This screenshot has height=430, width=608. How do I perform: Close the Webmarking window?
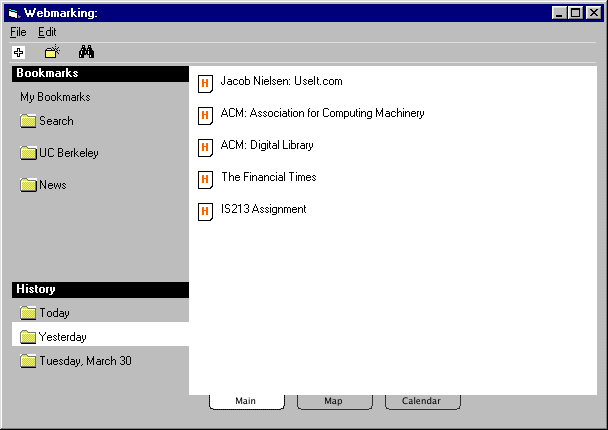click(x=594, y=13)
